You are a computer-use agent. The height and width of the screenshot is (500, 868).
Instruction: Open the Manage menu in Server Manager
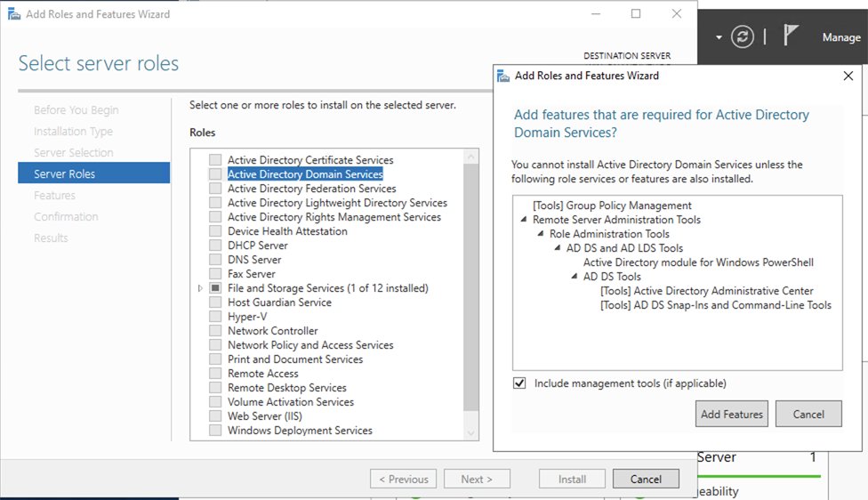point(841,37)
